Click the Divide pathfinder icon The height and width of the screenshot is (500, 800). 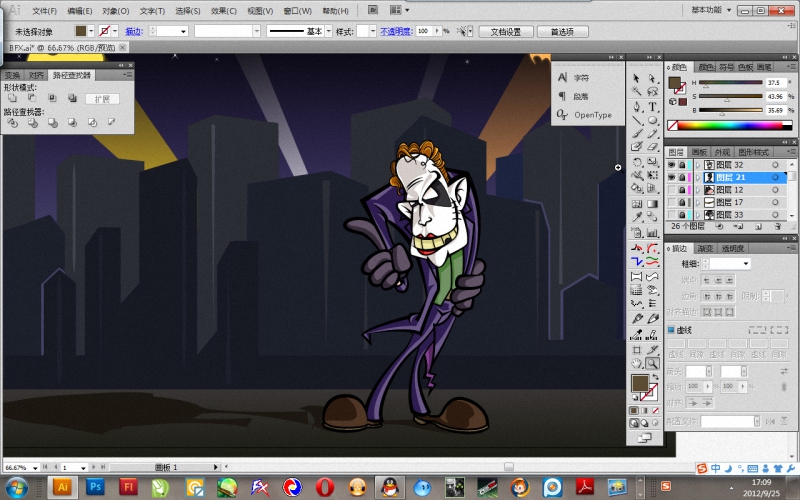pyautogui.click(x=13, y=122)
